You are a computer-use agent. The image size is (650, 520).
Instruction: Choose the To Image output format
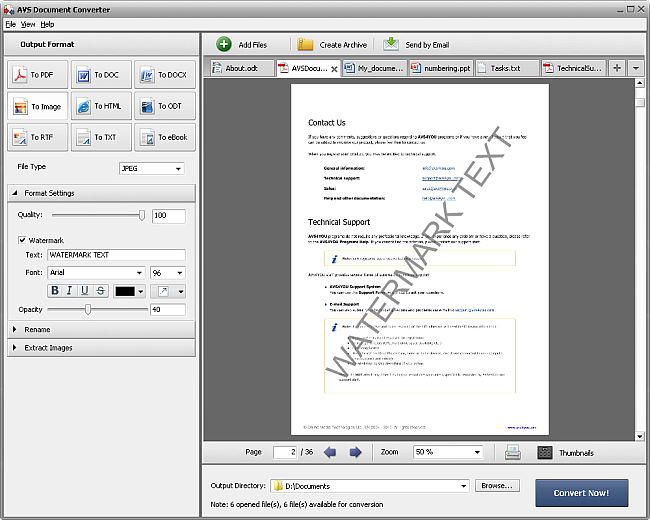pos(37,106)
